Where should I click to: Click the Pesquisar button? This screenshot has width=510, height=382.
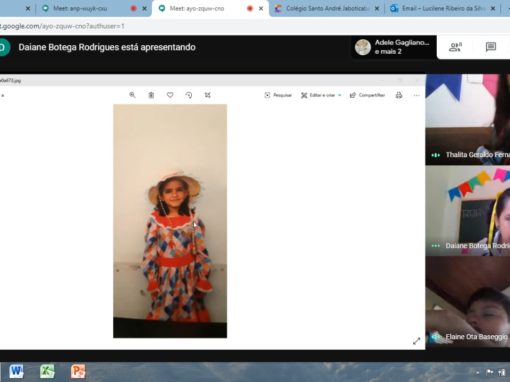(278, 95)
